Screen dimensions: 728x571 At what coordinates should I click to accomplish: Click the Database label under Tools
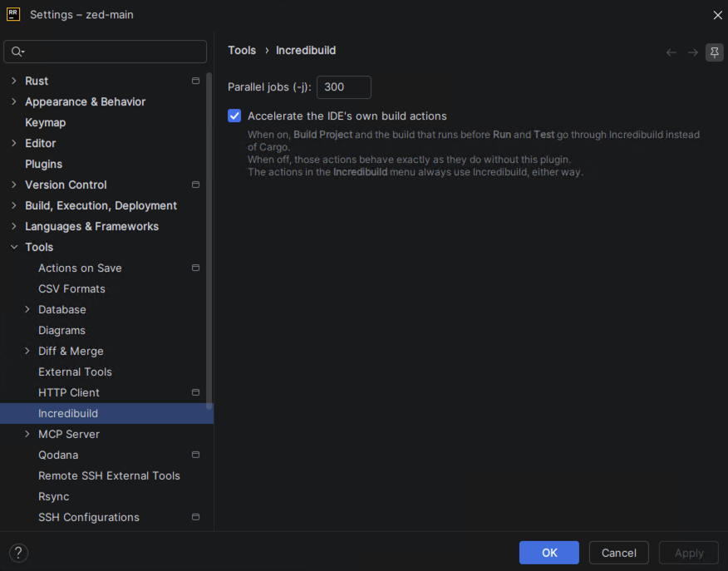[x=62, y=310]
